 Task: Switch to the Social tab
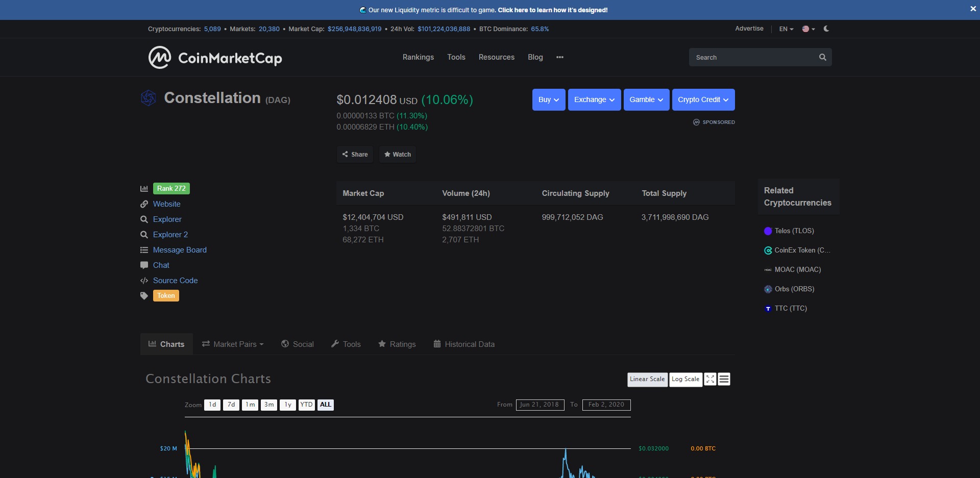click(298, 344)
